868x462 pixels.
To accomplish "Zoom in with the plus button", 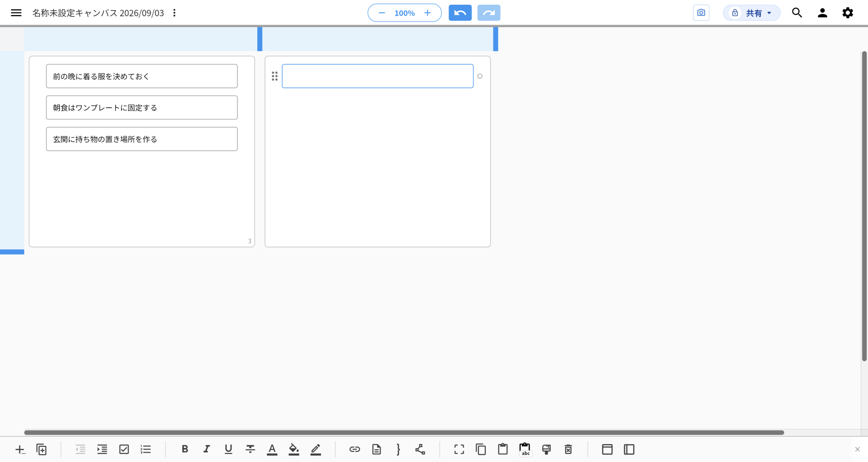I will click(428, 13).
